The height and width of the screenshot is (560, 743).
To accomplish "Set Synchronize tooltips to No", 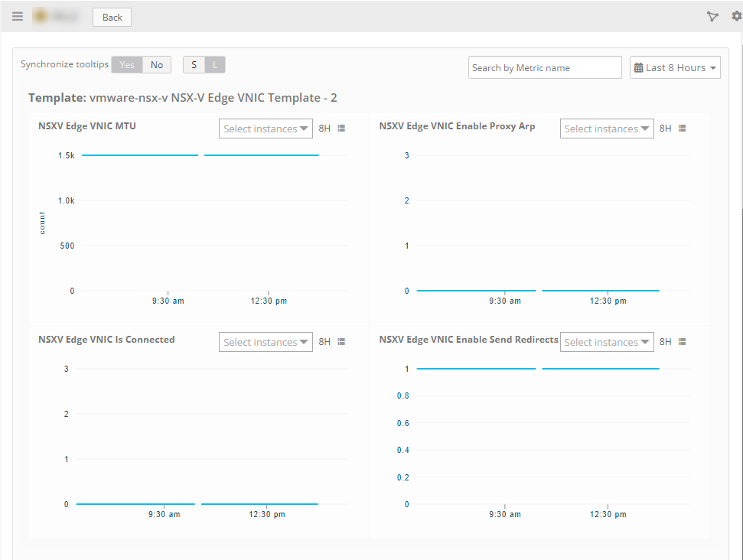I will [x=156, y=64].
